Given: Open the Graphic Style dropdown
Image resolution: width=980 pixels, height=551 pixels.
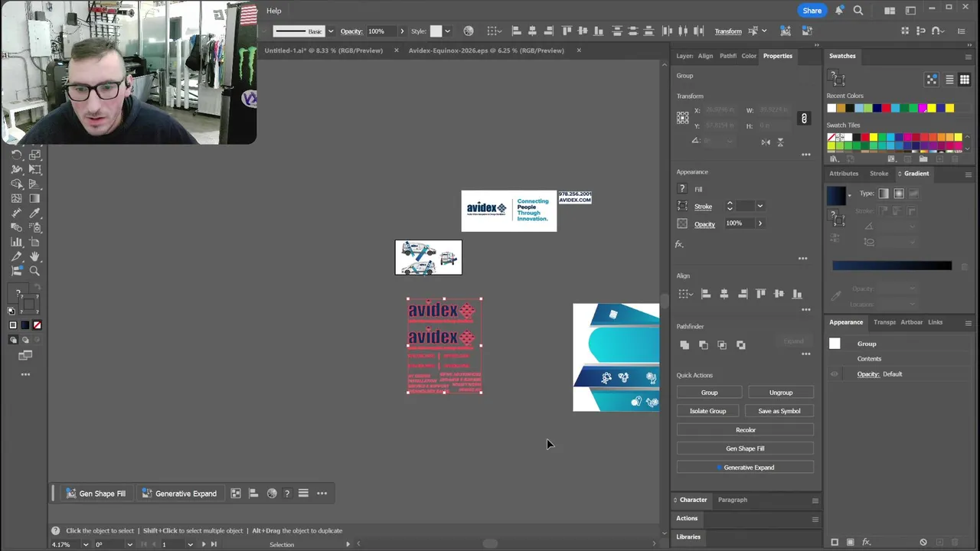Looking at the screenshot, I should 447,31.
